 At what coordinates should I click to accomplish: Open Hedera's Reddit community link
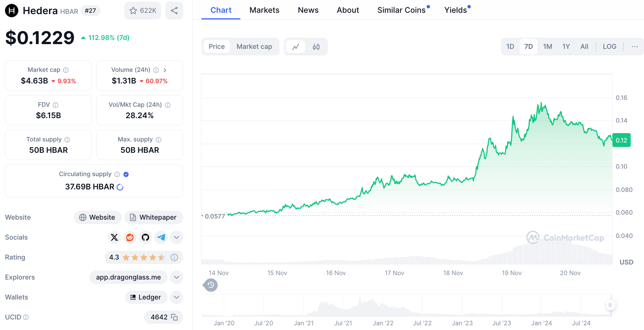coord(130,237)
